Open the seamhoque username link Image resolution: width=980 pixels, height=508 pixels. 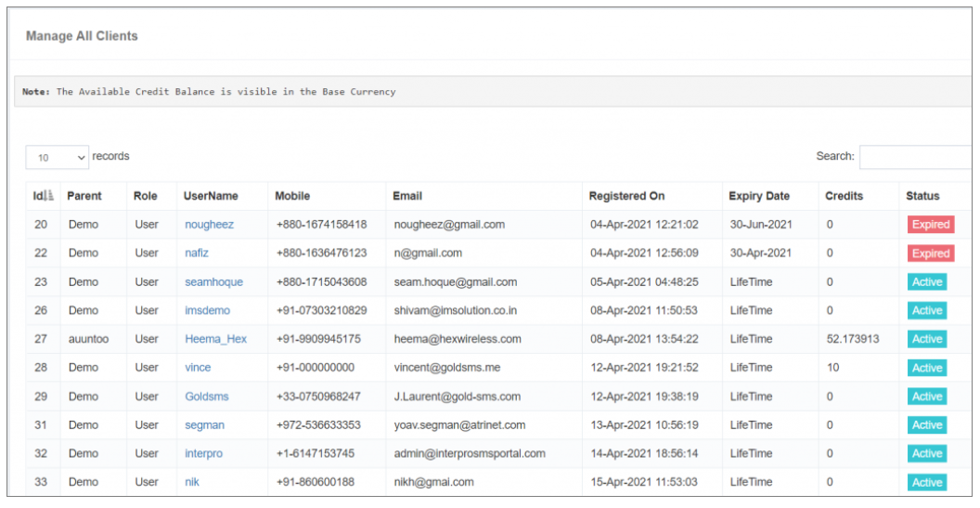(213, 282)
